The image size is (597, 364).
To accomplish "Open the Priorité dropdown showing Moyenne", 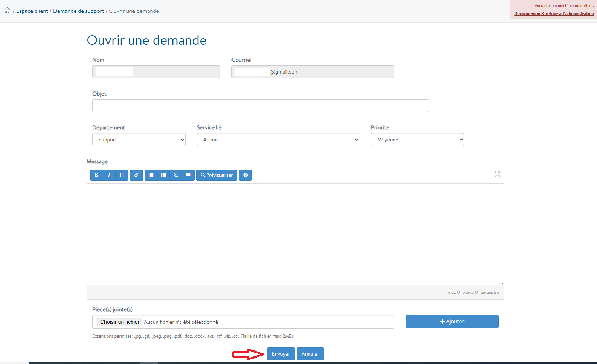I will click(x=417, y=140).
